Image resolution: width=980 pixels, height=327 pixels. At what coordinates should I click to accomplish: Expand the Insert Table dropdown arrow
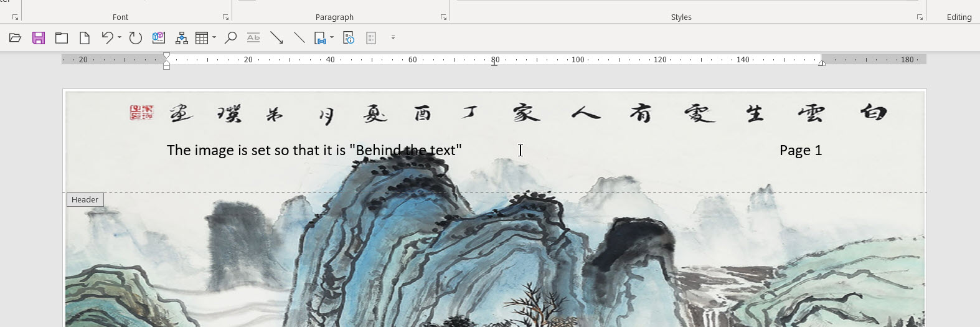pyautogui.click(x=214, y=38)
